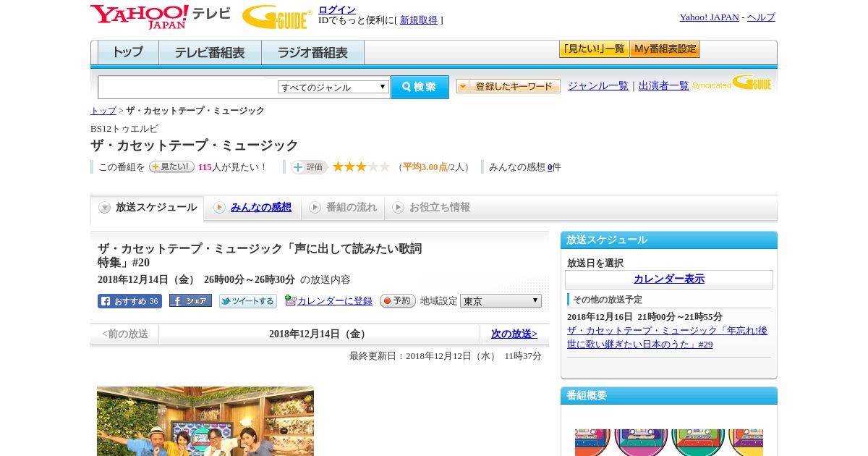Open the 「年忘れ!後世に歌い継ぎたい日本のうた」#29 episode link
868x456 pixels.
click(667, 337)
